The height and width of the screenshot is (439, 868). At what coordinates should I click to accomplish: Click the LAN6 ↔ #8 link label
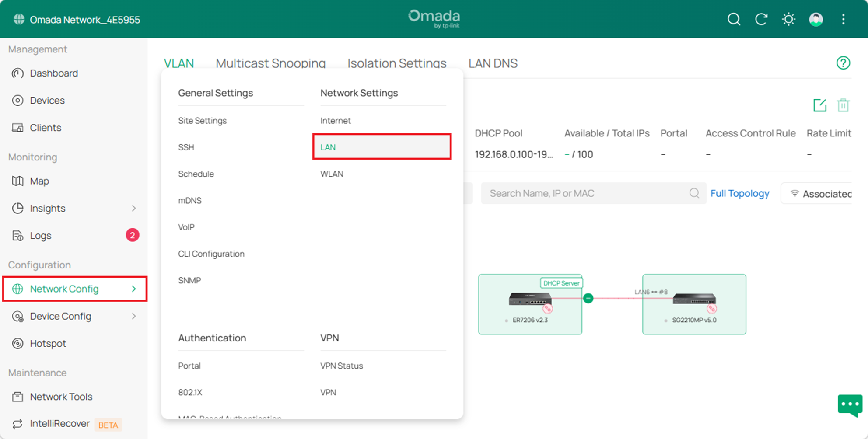pos(651,292)
